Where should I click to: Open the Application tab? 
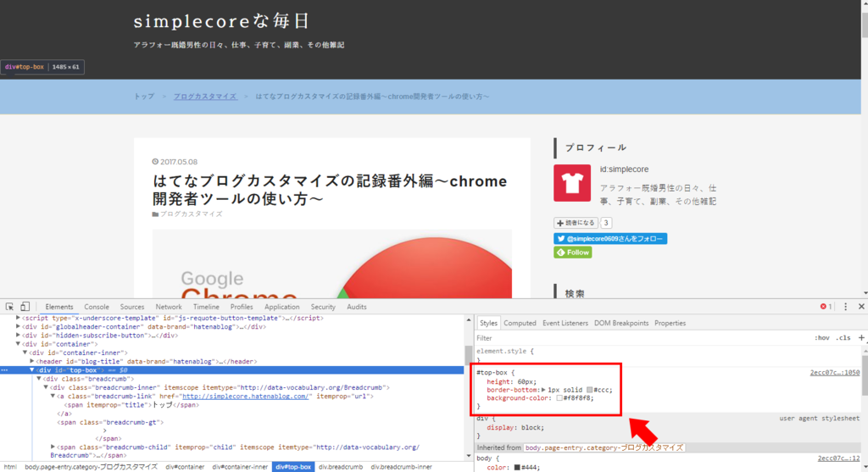281,307
